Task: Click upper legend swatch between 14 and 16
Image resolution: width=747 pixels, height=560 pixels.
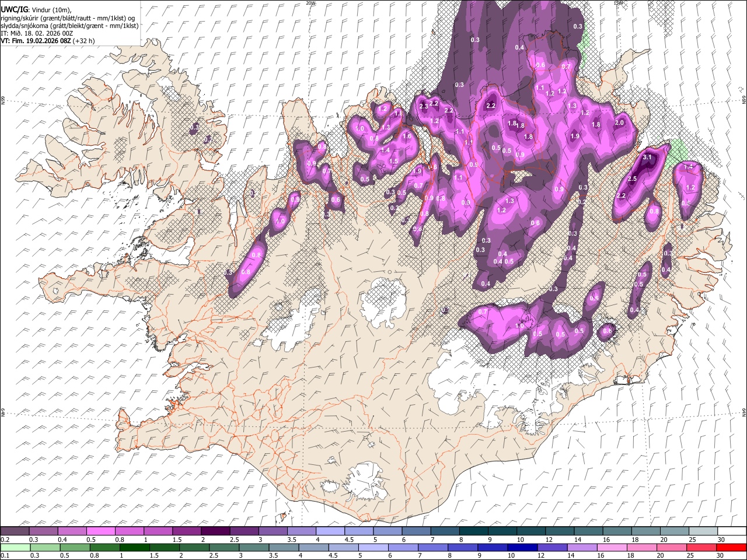Action: coord(589,531)
